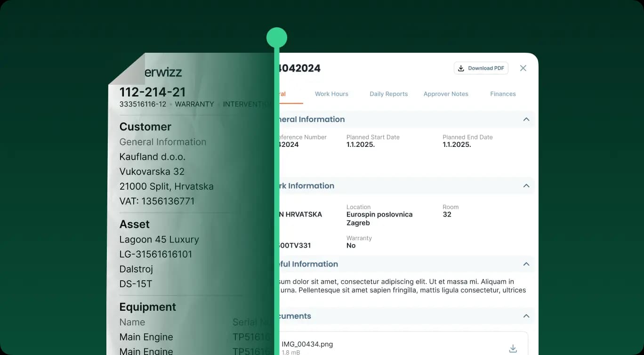Download the IMG_00434.png file

tap(513, 348)
